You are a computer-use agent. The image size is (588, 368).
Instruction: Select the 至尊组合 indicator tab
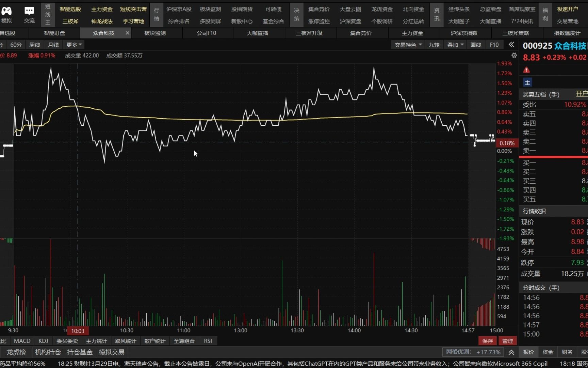(x=184, y=341)
